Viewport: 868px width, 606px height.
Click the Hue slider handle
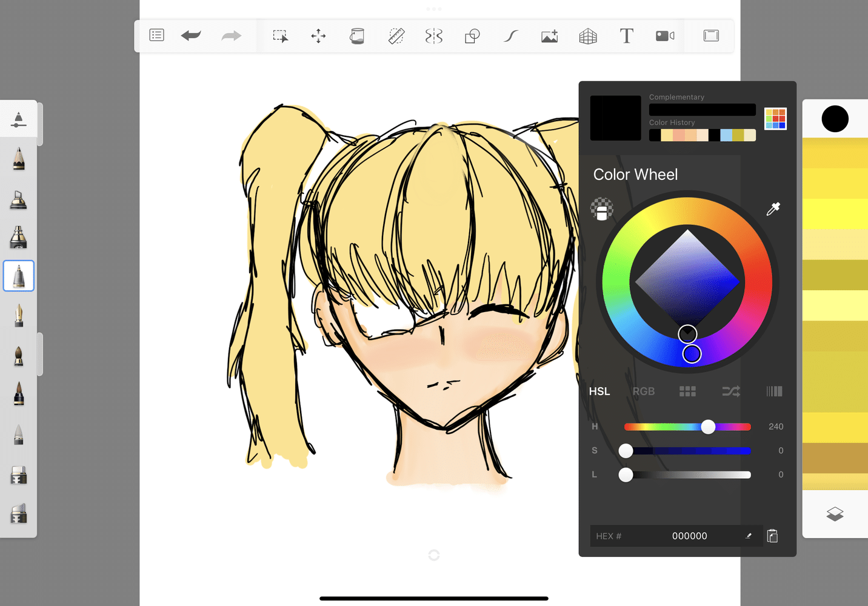(708, 427)
